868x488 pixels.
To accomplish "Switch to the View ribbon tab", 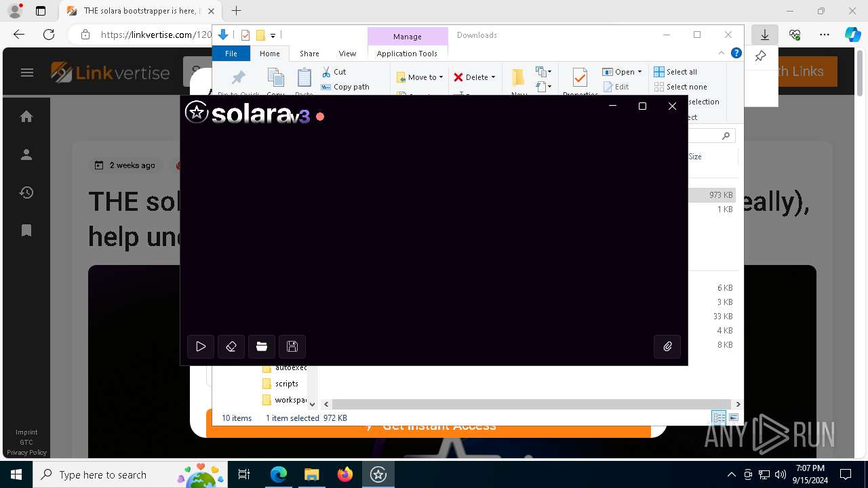I will (347, 53).
